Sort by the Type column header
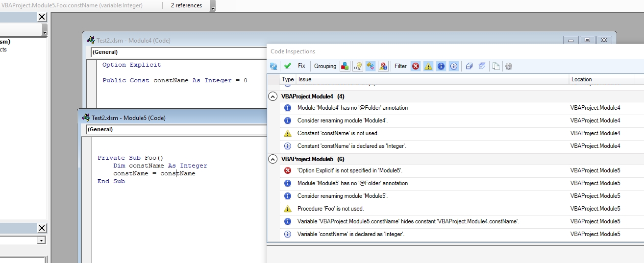This screenshot has width=644, height=263. [288, 79]
